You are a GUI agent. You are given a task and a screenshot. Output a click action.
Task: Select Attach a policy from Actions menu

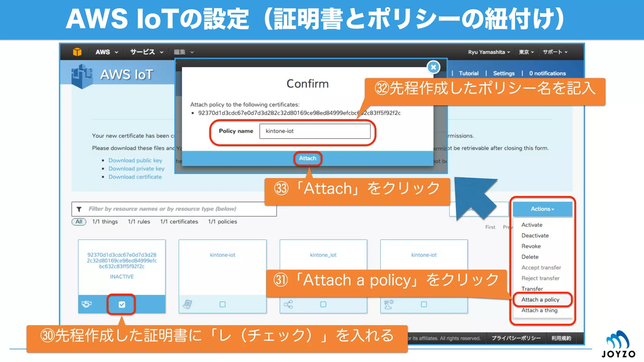tap(540, 299)
